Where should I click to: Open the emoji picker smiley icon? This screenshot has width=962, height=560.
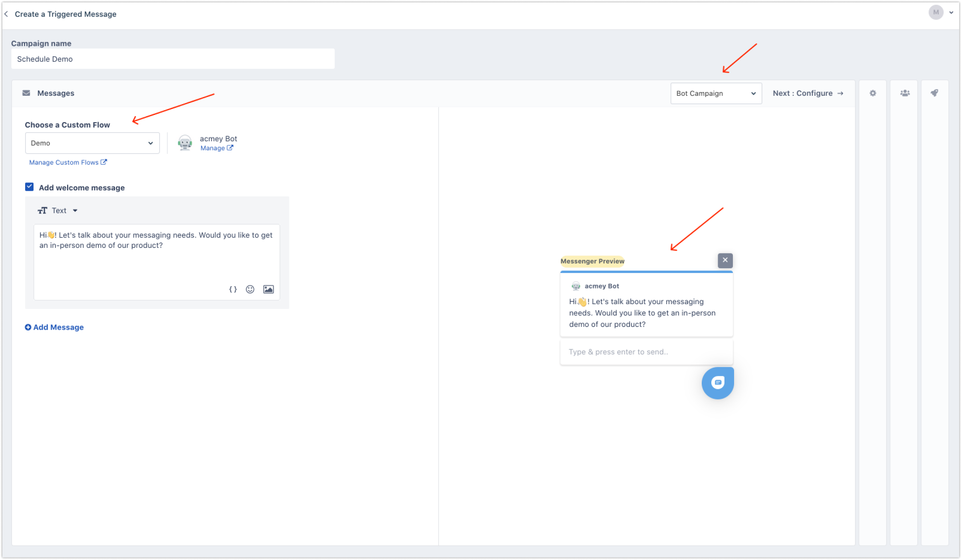click(x=250, y=289)
